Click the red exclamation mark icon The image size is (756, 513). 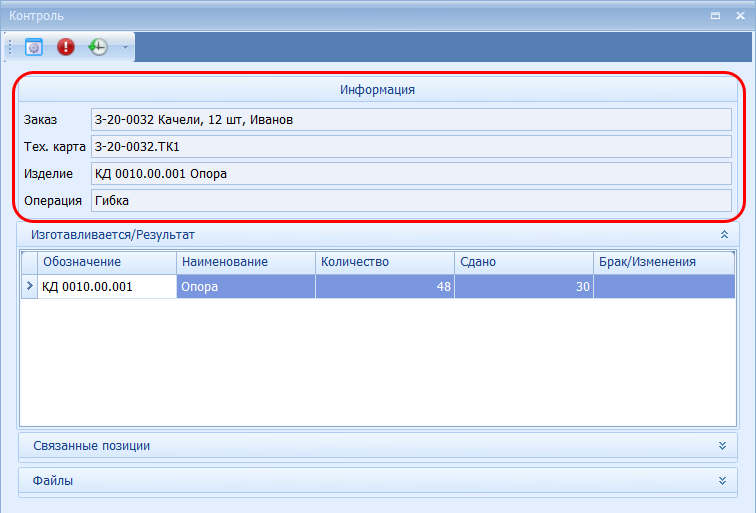click(66, 47)
